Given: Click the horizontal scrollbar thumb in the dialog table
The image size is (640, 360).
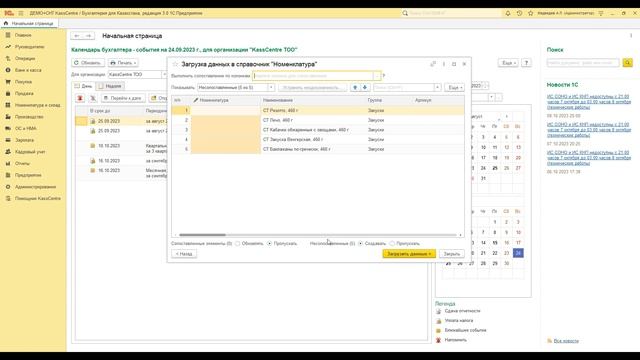Looking at the screenshot, I should [x=202, y=235].
